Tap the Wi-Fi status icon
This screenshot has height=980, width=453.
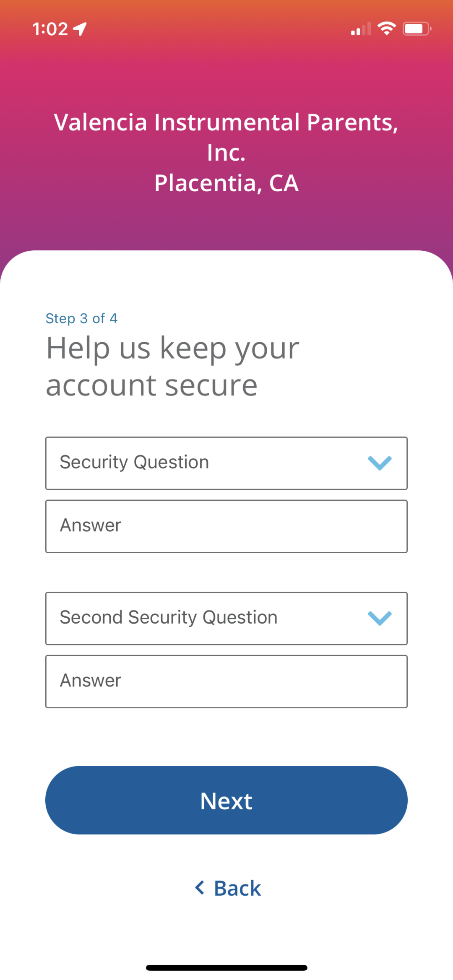386,29
